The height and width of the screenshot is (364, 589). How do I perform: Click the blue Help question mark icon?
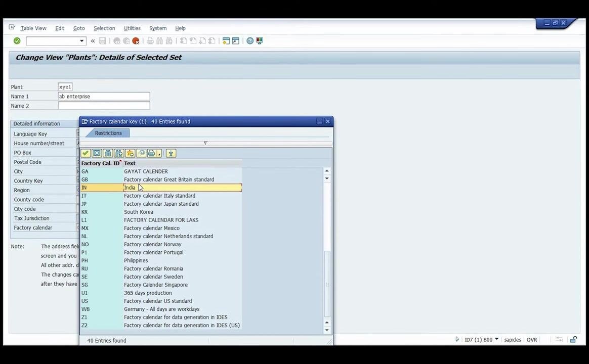point(250,41)
